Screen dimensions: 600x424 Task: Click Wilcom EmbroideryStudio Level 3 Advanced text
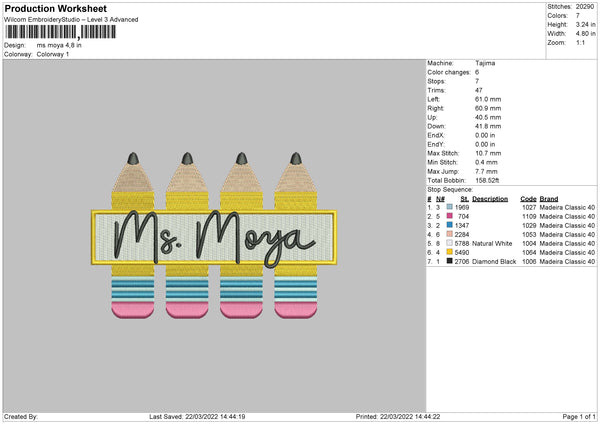[x=71, y=20]
